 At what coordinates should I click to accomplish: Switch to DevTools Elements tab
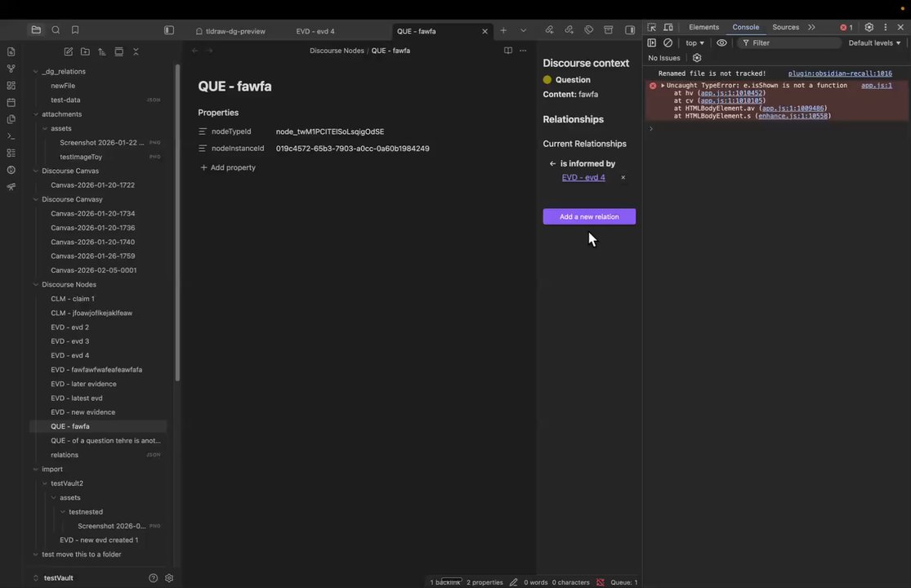(x=703, y=27)
